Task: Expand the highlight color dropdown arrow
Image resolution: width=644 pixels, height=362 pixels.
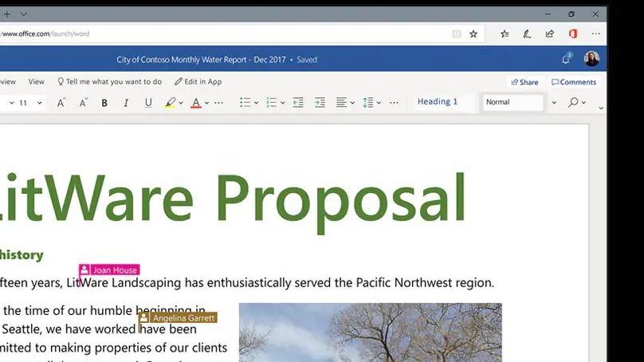Action: (x=181, y=103)
